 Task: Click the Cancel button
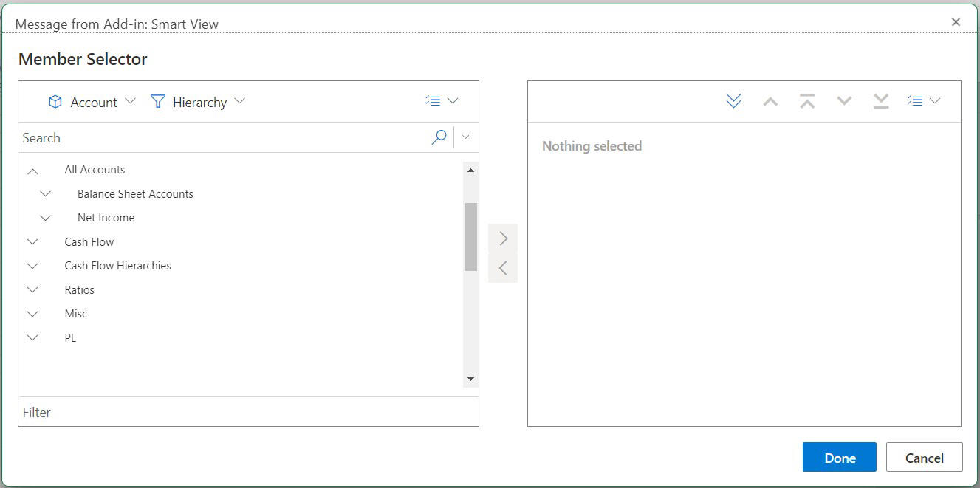pyautogui.click(x=924, y=457)
